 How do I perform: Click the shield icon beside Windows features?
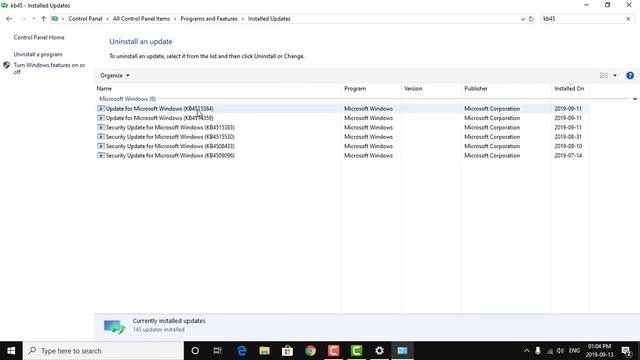[x=7, y=65]
